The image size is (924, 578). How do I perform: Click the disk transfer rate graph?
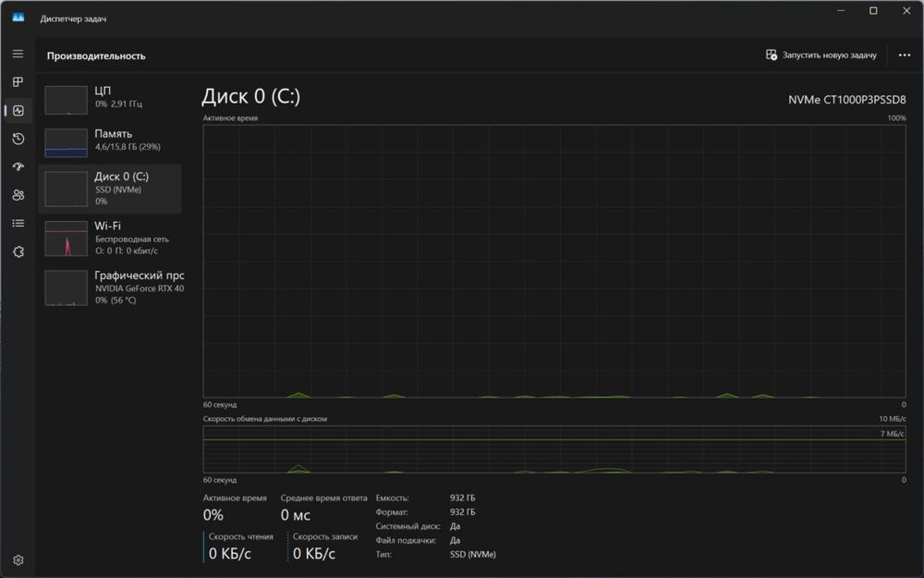pos(553,449)
